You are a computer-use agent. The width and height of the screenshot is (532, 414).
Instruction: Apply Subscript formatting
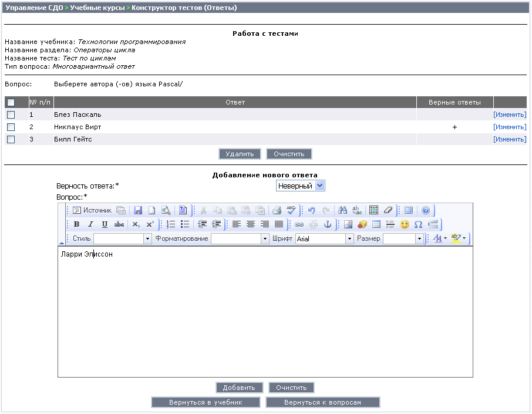pyautogui.click(x=136, y=224)
